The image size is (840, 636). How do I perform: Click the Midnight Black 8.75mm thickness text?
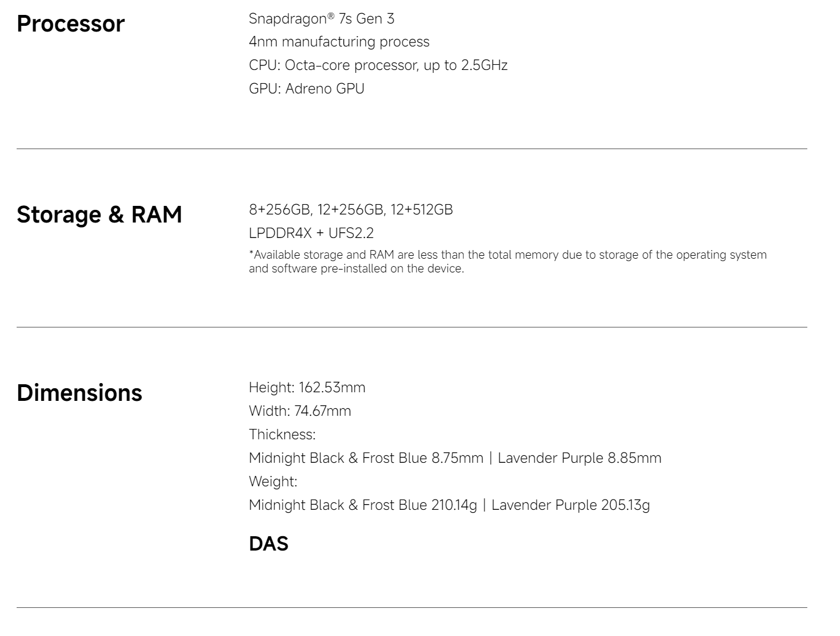click(366, 458)
